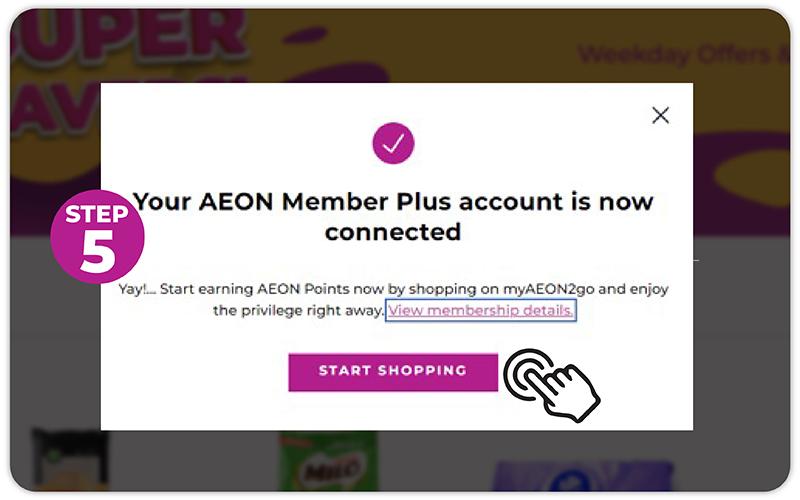The height and width of the screenshot is (500, 800).
Task: Close the account connected dialog
Action: coord(660,115)
